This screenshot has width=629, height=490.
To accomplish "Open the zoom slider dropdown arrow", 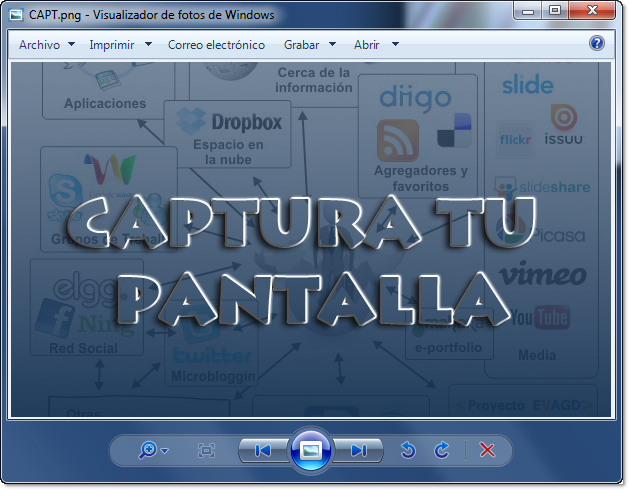I will click(164, 451).
